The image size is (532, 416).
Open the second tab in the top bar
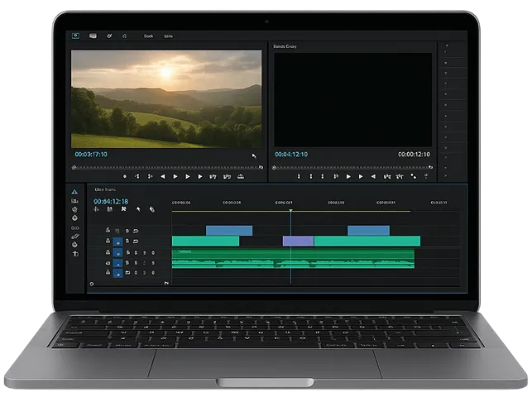(93, 36)
